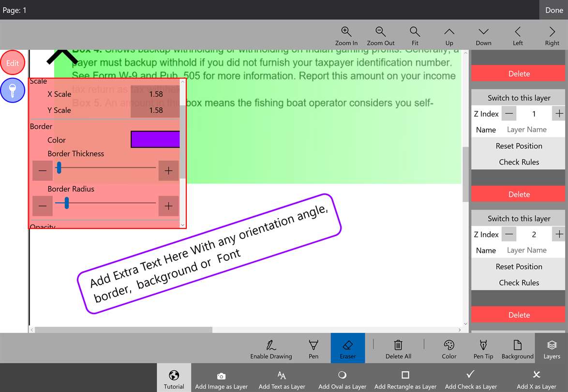The width and height of the screenshot is (568, 392).
Task: Click Enable Drawing tool
Action: pyautogui.click(x=271, y=348)
